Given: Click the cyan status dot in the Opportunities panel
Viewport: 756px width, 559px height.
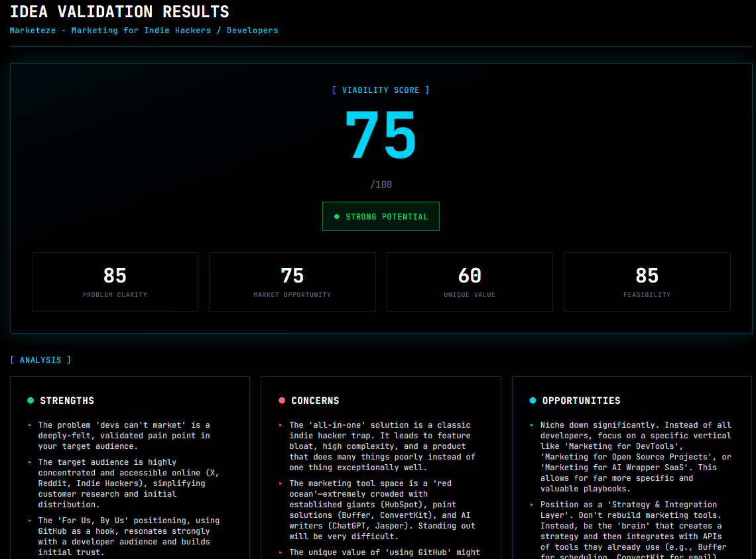Looking at the screenshot, I should 533,400.
